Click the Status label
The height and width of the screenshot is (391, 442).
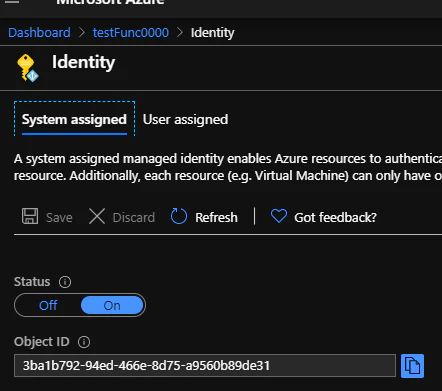(x=32, y=282)
